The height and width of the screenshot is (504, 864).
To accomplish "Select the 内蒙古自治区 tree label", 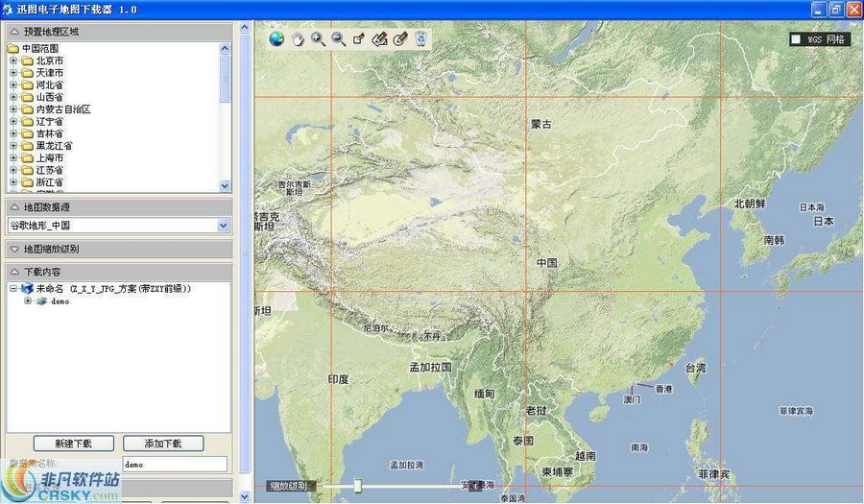I will [x=63, y=109].
